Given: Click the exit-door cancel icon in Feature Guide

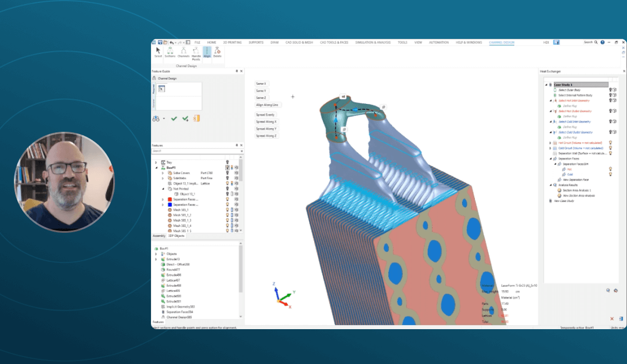Looking at the screenshot, I should [x=197, y=118].
